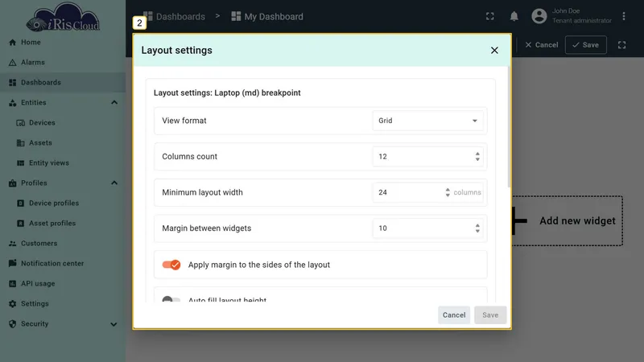Click the Minimum layout width input field
Image resolution: width=644 pixels, height=362 pixels.
pyautogui.click(x=427, y=192)
